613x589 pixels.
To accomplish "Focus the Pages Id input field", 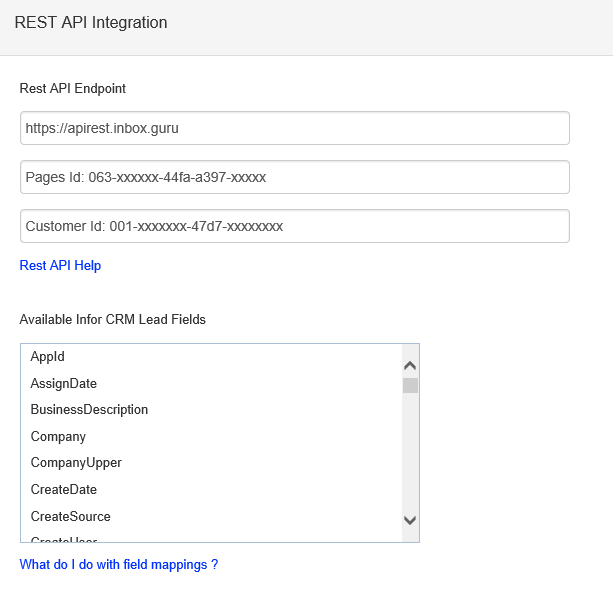I will [x=295, y=177].
